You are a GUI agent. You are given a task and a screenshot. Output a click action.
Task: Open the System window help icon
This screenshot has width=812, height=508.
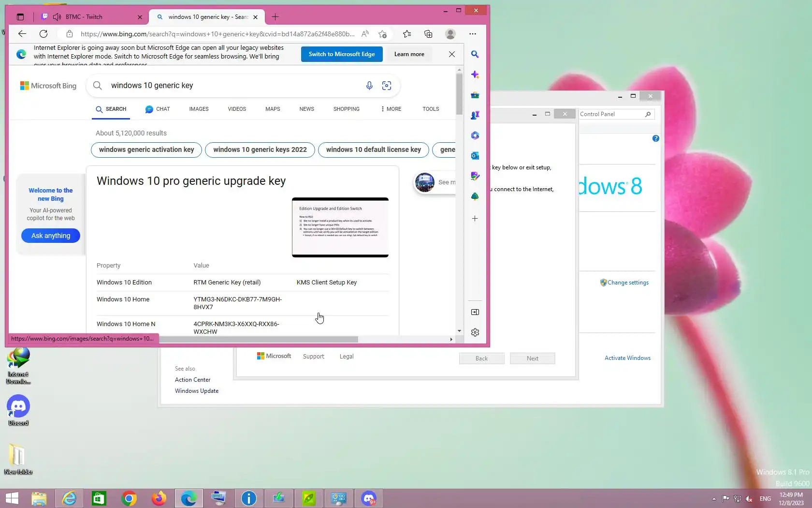[x=655, y=138]
